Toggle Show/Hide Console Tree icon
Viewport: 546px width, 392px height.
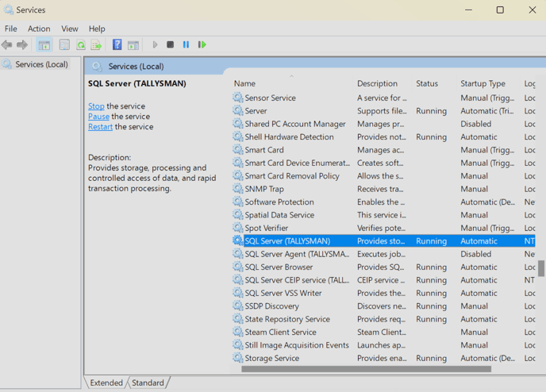[x=44, y=44]
